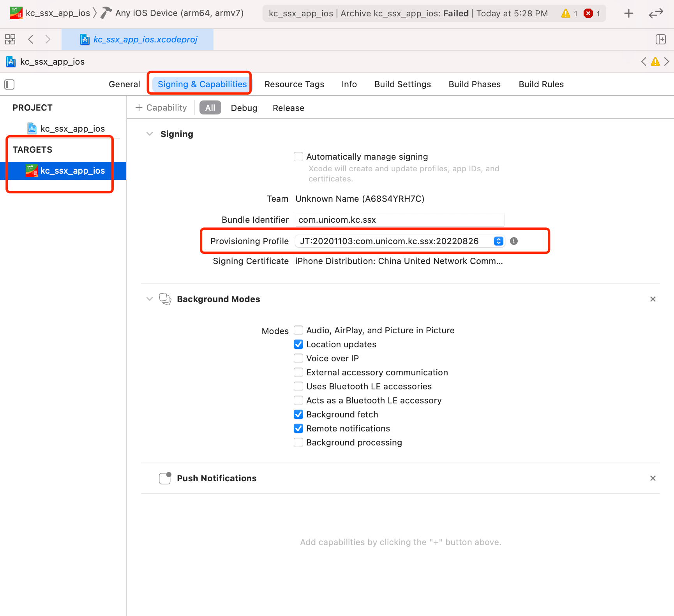
Task: Open the Build Rules tab
Action: pos(541,84)
